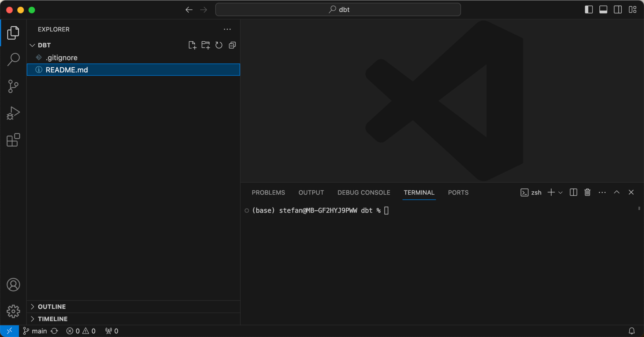Viewport: 644px width, 337px height.
Task: Click the New Folder icon in Explorer
Action: click(206, 45)
